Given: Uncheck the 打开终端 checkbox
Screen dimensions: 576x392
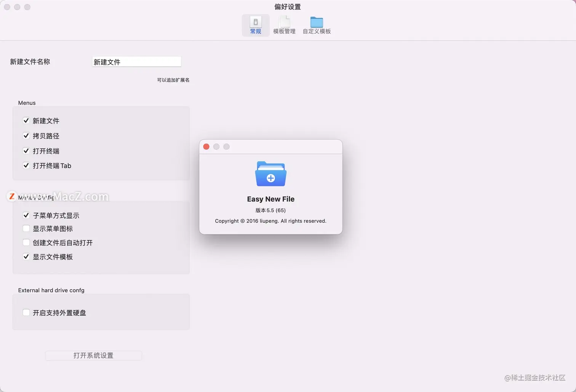Looking at the screenshot, I should (26, 151).
